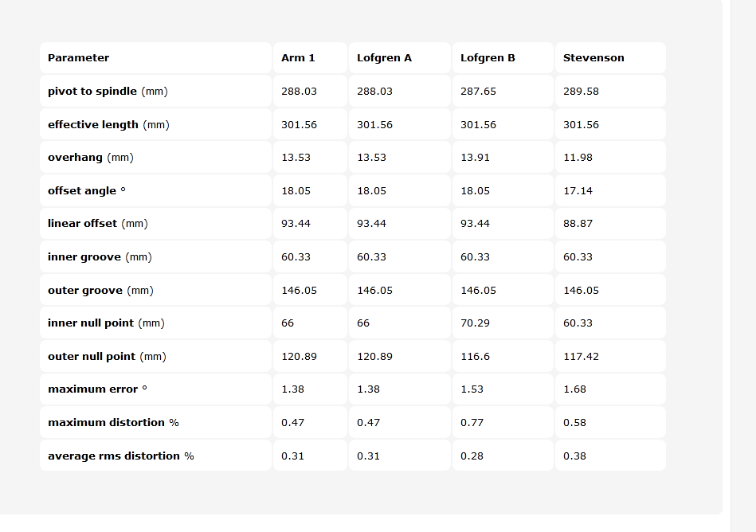Screen dimensions: 756x532
Task: Select the Lofgren B column header
Action: [x=488, y=58]
